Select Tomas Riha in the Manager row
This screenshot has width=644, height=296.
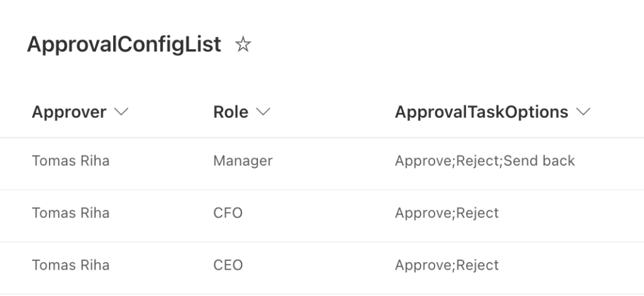(70, 161)
